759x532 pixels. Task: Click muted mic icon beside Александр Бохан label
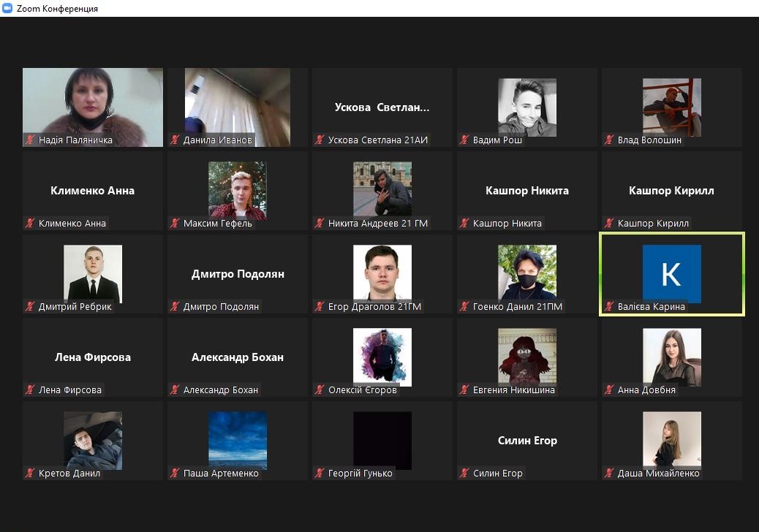coord(175,389)
